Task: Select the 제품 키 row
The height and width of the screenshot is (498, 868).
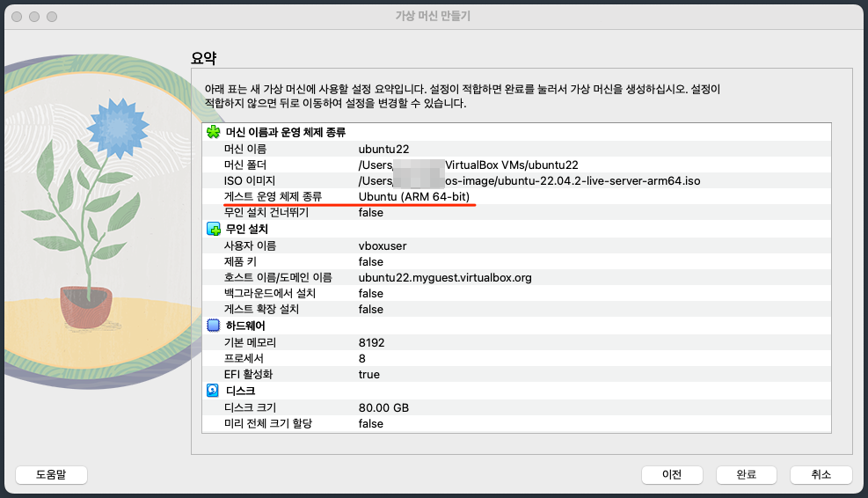Action: pyautogui.click(x=516, y=261)
